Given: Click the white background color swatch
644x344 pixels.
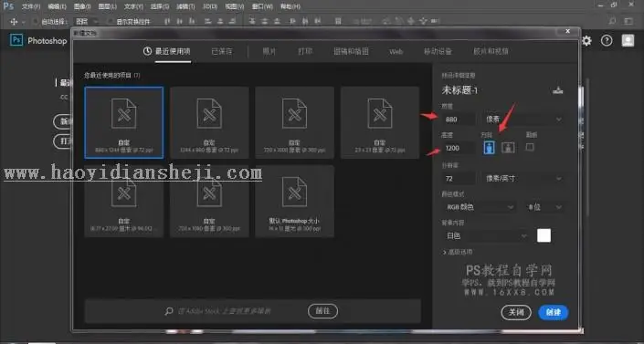Looking at the screenshot, I should [x=544, y=235].
